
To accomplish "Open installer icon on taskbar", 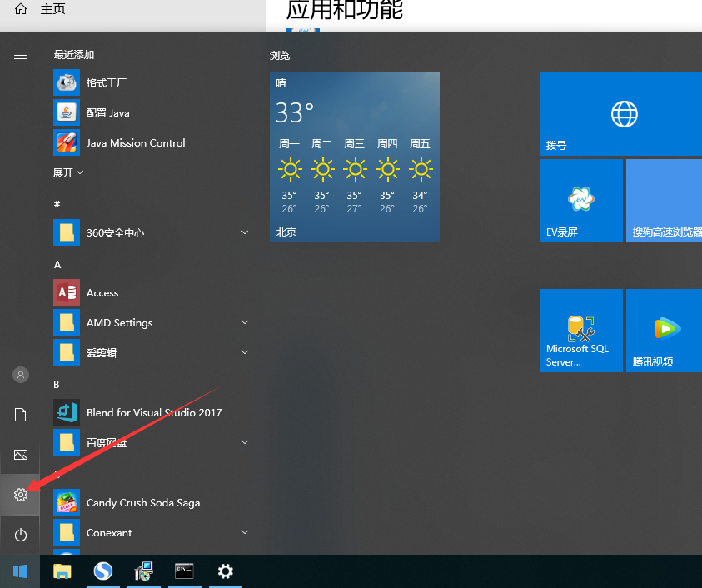I will [144, 571].
